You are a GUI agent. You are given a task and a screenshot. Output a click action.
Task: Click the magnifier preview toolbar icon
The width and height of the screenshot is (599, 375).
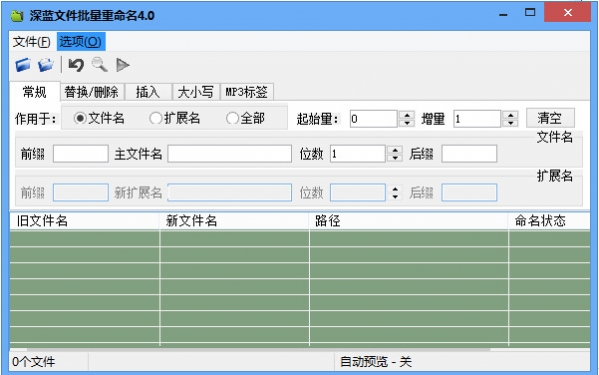[x=99, y=65]
